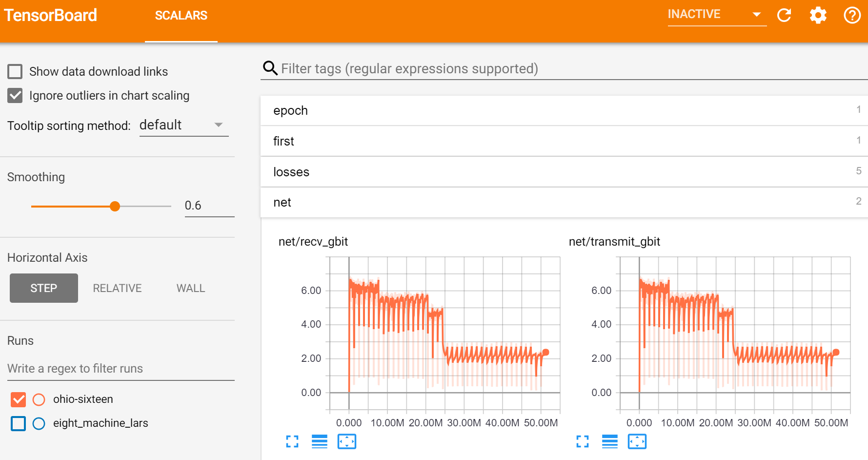Screen dimensions: 868x460
Task: Expand net/recv_gbit chart to full size
Action: pyautogui.click(x=292, y=441)
